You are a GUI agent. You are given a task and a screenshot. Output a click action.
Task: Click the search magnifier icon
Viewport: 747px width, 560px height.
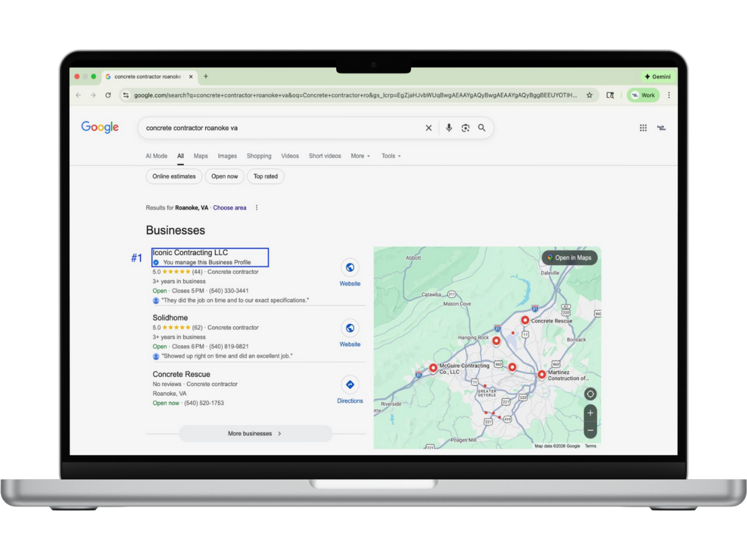[481, 128]
